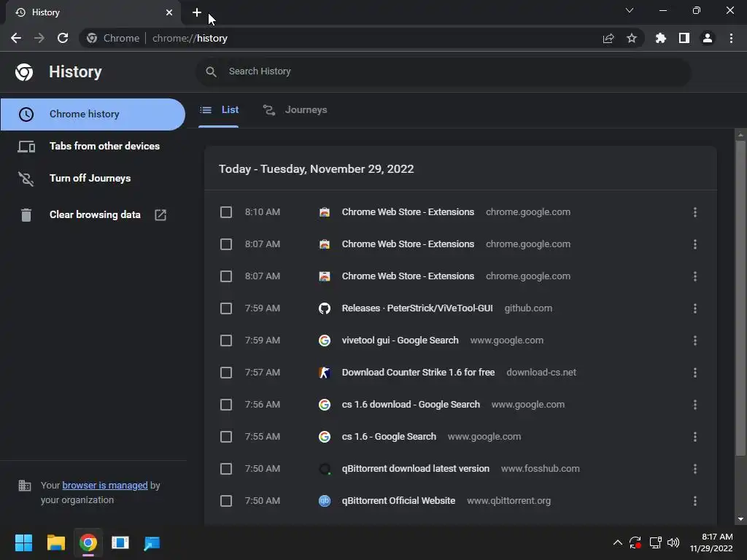Open File Explorer from the taskbar
The height and width of the screenshot is (560, 747).
pyautogui.click(x=55, y=542)
